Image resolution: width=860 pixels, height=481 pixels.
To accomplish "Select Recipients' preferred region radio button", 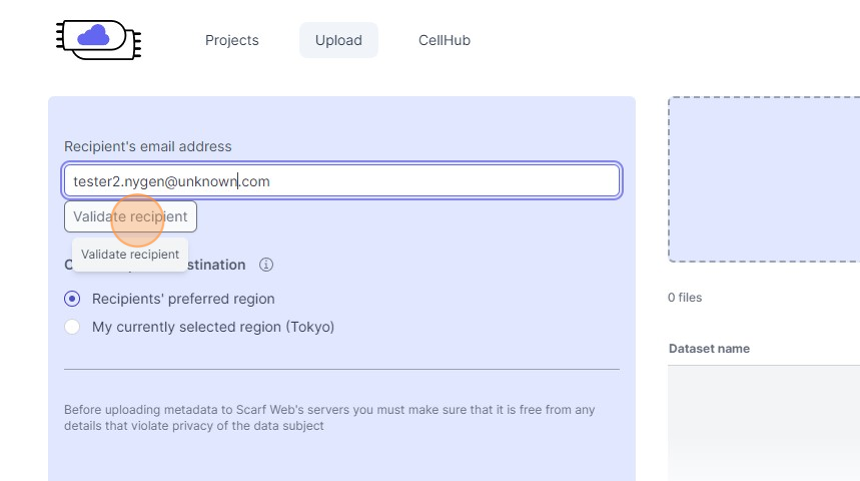I will [x=72, y=299].
